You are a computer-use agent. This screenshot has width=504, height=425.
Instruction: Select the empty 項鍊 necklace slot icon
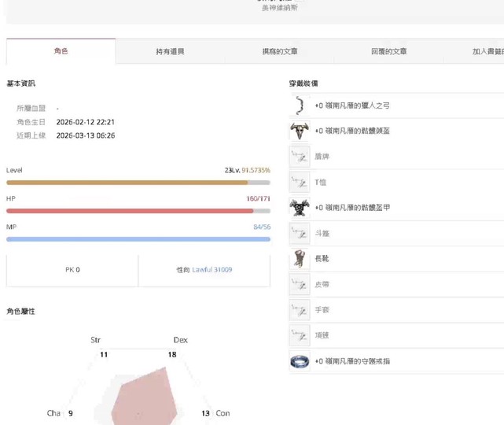[x=300, y=335]
